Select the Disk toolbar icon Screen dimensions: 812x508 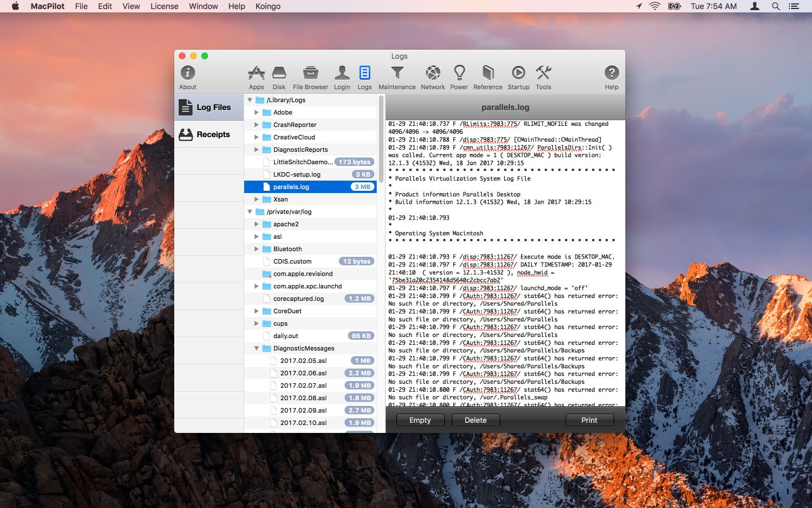(x=279, y=76)
